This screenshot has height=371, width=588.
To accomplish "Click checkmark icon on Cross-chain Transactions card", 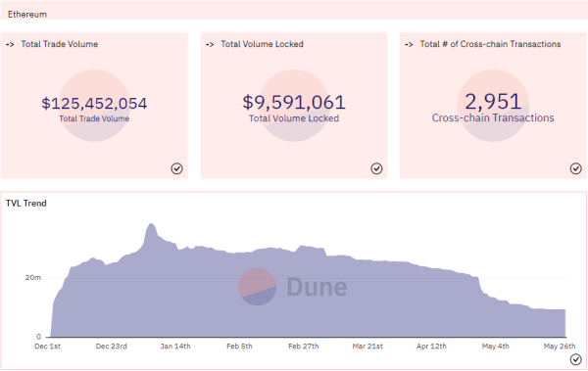I will coord(576,168).
